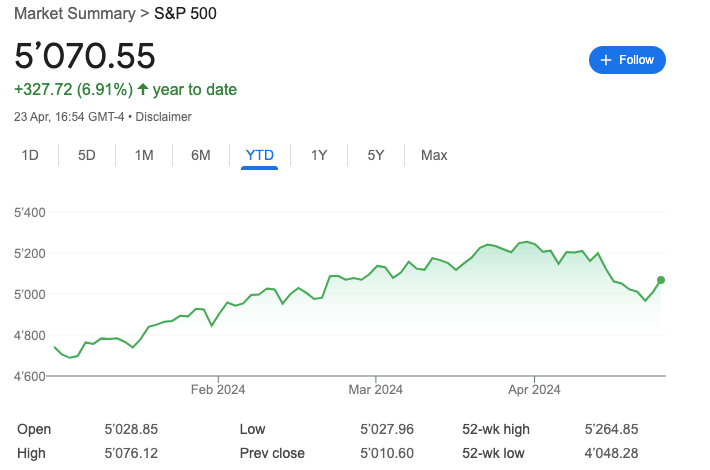Select the 6M time range tab

click(x=201, y=155)
